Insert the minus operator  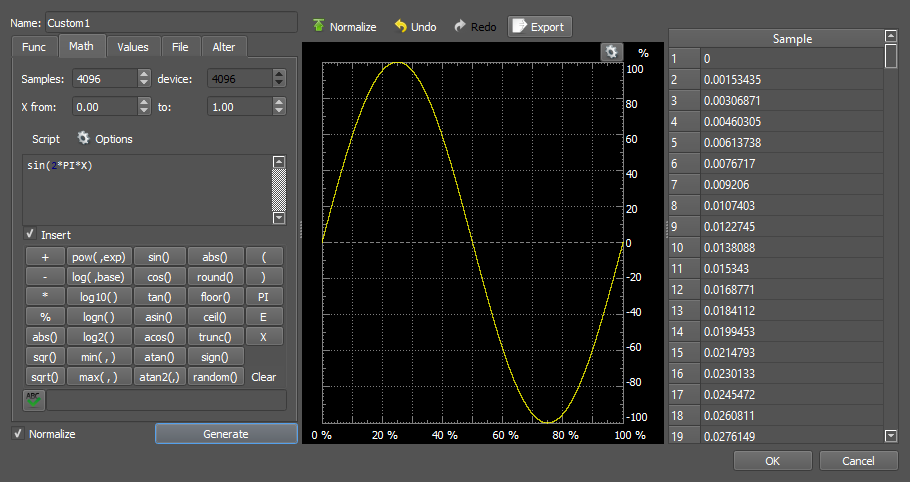(45, 277)
